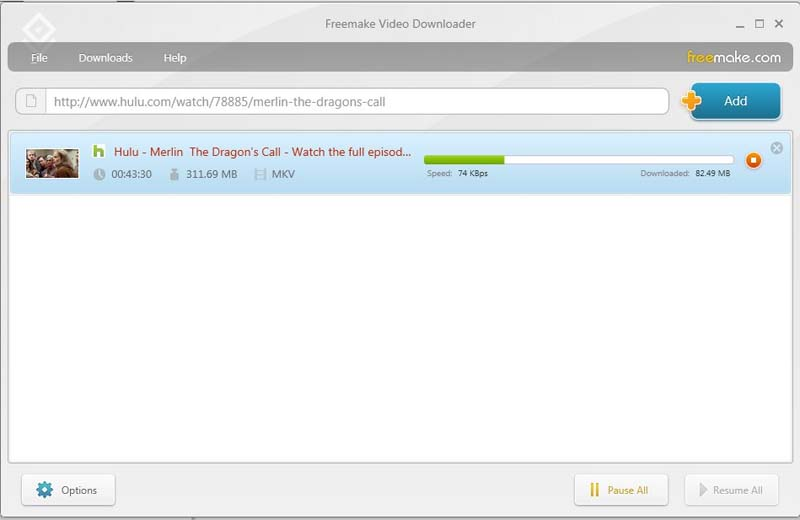
Task: Click the gear icon on Options
Action: (x=44, y=490)
